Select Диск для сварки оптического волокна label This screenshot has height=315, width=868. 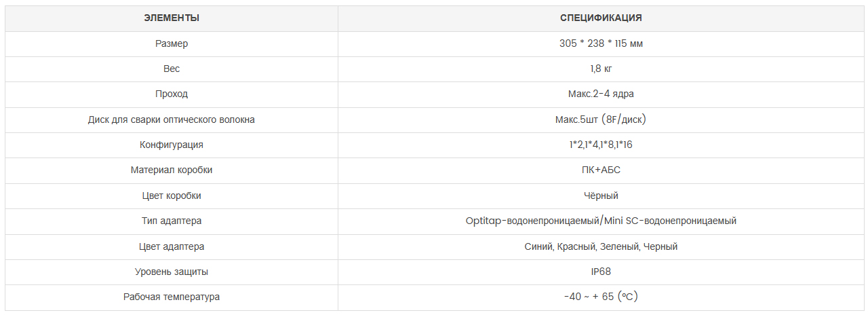pos(172,119)
